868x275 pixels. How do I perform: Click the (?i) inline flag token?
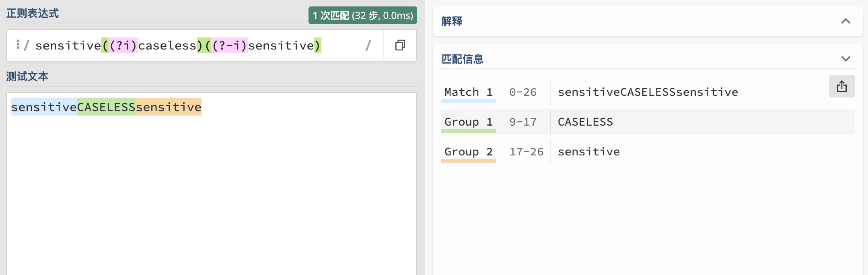[x=123, y=45]
